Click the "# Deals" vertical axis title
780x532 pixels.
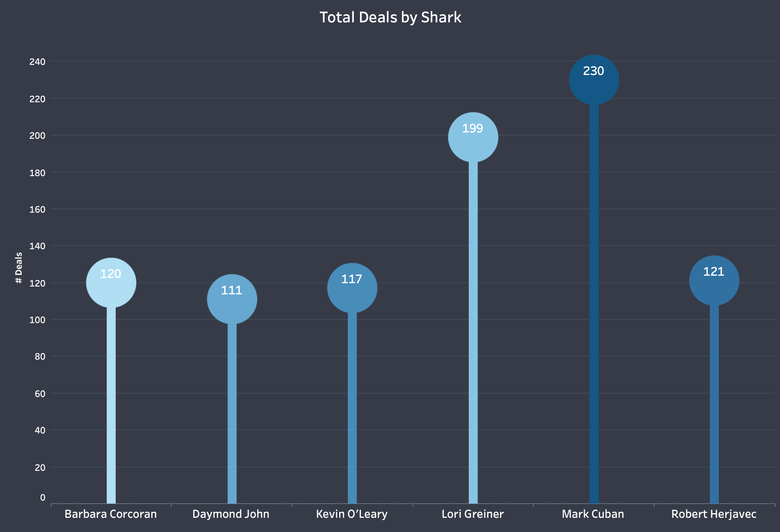coord(19,267)
